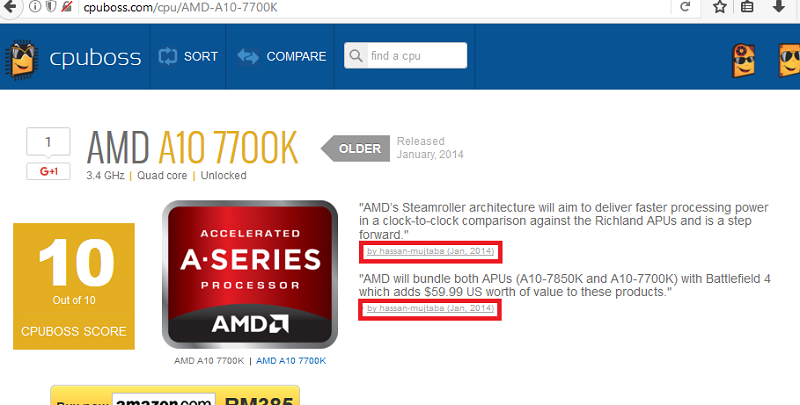
Task: Click the URL in the address bar
Action: [180, 7]
